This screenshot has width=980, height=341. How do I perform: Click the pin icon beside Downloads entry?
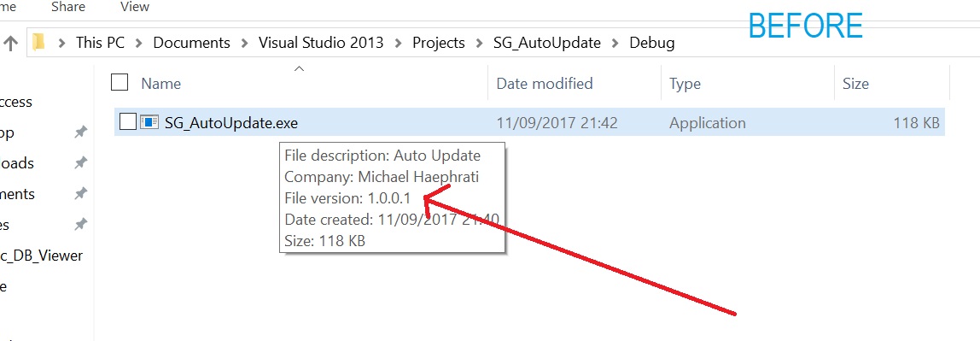pyautogui.click(x=80, y=163)
